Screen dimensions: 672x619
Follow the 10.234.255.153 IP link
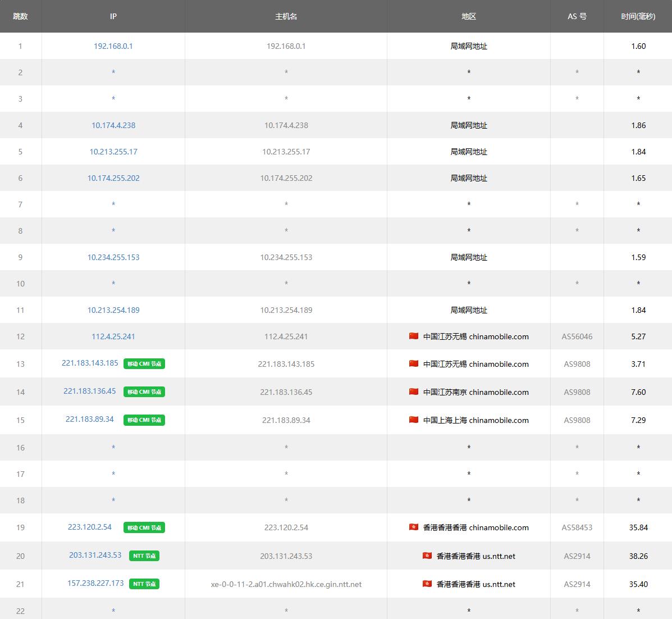point(113,257)
